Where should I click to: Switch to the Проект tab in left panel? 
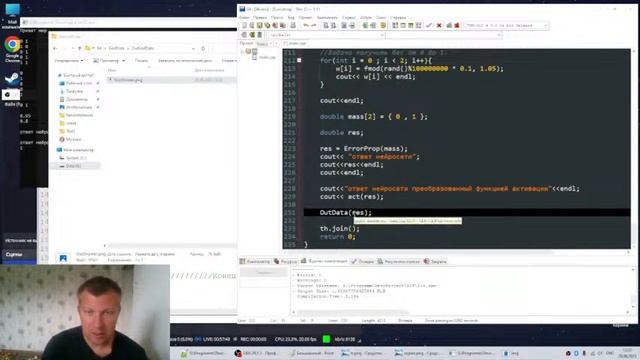(x=247, y=43)
